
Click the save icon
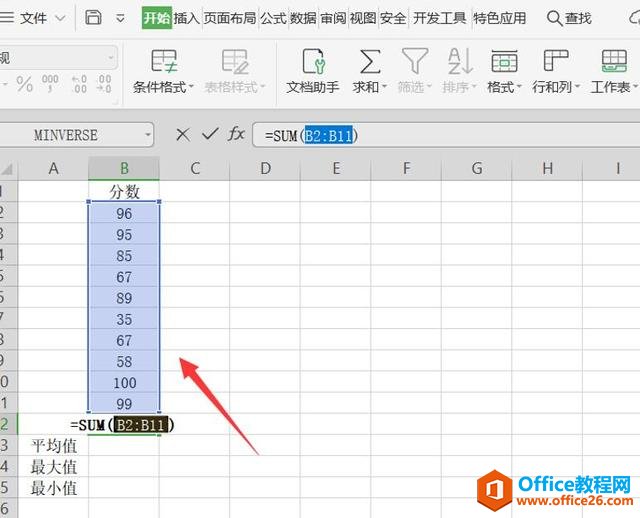pyautogui.click(x=93, y=18)
